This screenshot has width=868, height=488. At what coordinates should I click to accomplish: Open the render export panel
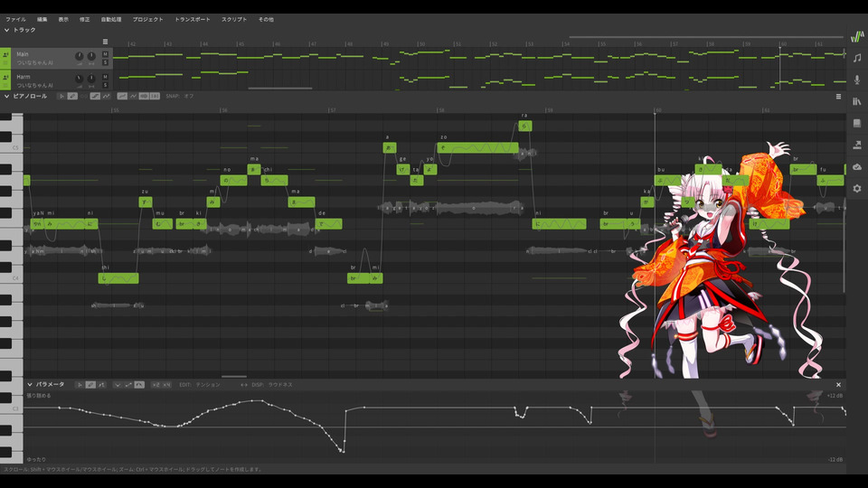pyautogui.click(x=857, y=145)
